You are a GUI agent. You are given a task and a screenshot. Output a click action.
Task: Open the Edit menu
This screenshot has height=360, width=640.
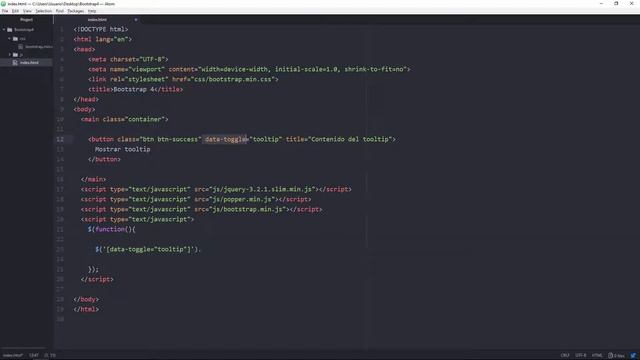[16, 11]
